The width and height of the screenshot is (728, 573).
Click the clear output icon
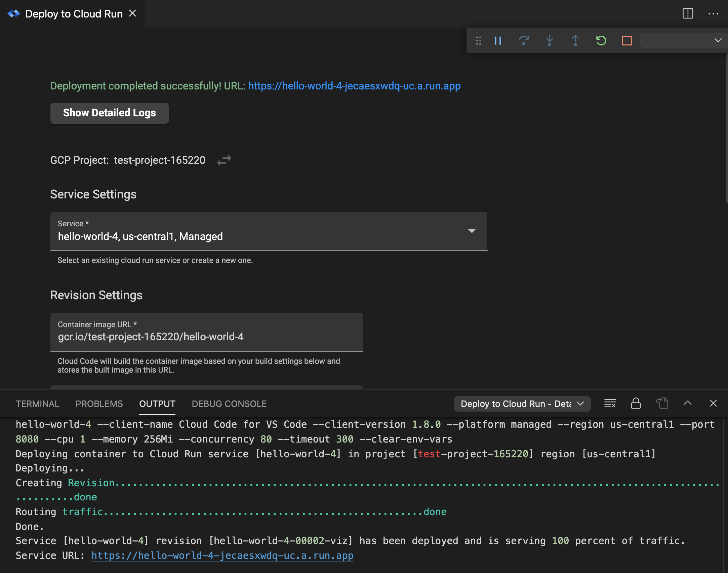(610, 403)
